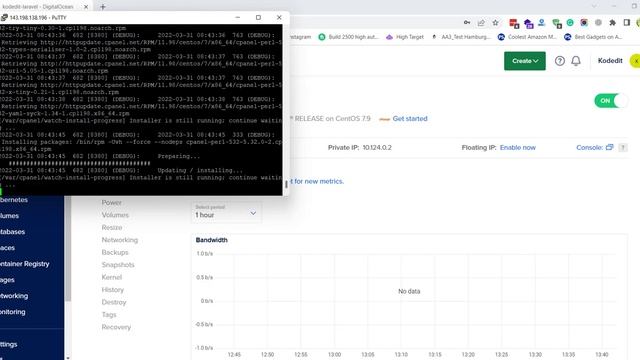Open Monitoring in the blue sidebar
The height and width of the screenshot is (360, 640).
(x=13, y=312)
